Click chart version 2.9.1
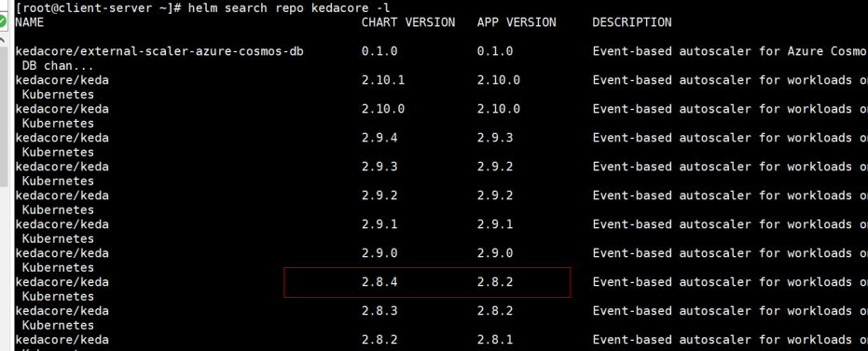This screenshot has height=351, width=868. point(379,224)
